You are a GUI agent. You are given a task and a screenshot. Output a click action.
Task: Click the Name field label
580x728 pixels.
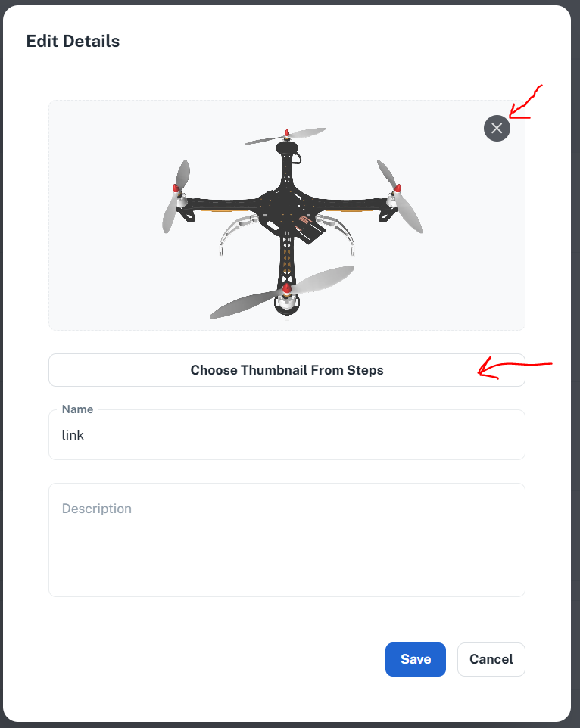point(77,409)
